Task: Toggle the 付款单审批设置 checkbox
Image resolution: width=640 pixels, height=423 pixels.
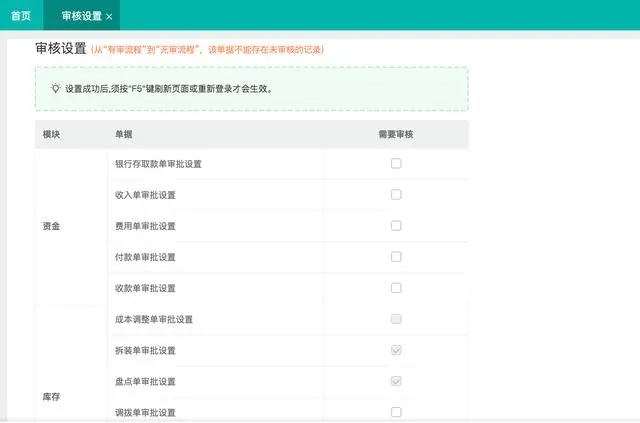Action: (396, 257)
